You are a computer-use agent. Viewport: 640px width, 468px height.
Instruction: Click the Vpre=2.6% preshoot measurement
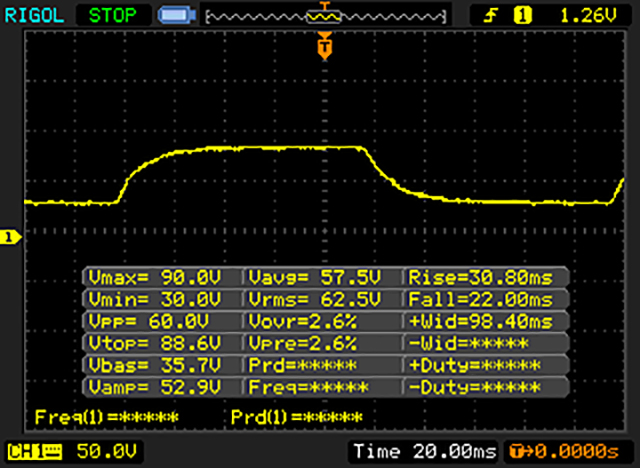pyautogui.click(x=302, y=344)
